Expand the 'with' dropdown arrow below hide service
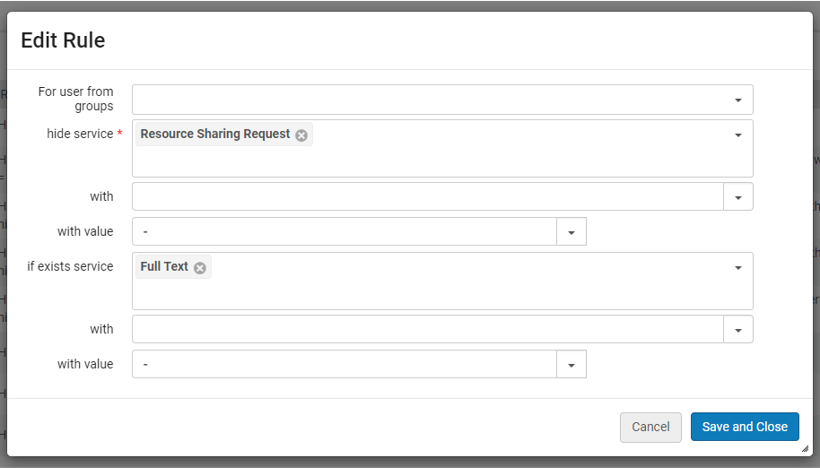This screenshot has height=468, width=820. [738, 197]
